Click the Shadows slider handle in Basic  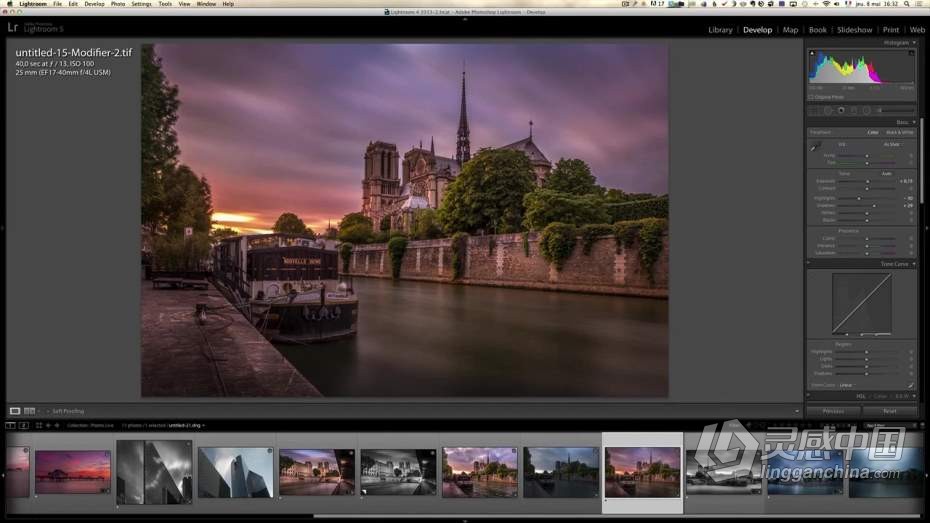pos(874,206)
